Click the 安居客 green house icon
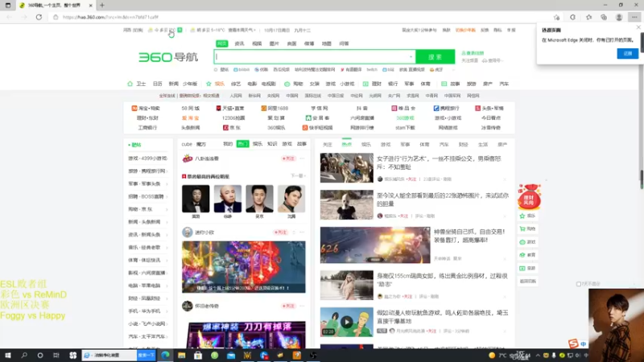Image resolution: width=644 pixels, height=362 pixels. (x=308, y=117)
